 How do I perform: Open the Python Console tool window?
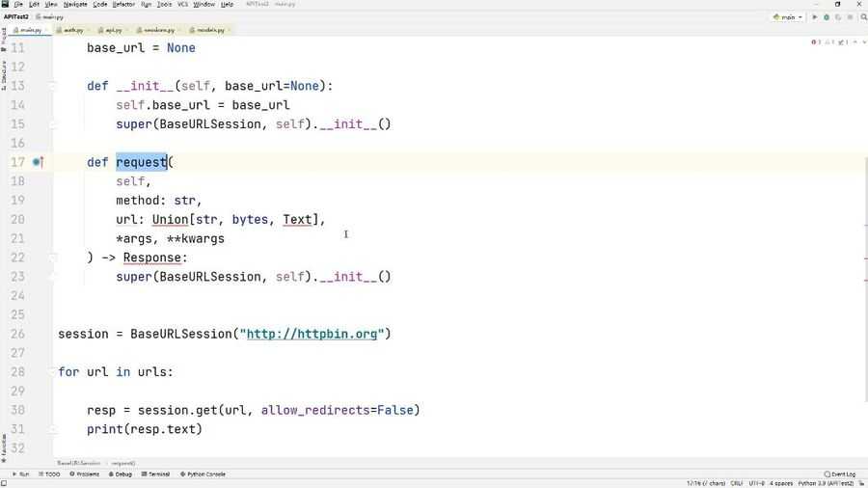tap(203, 474)
